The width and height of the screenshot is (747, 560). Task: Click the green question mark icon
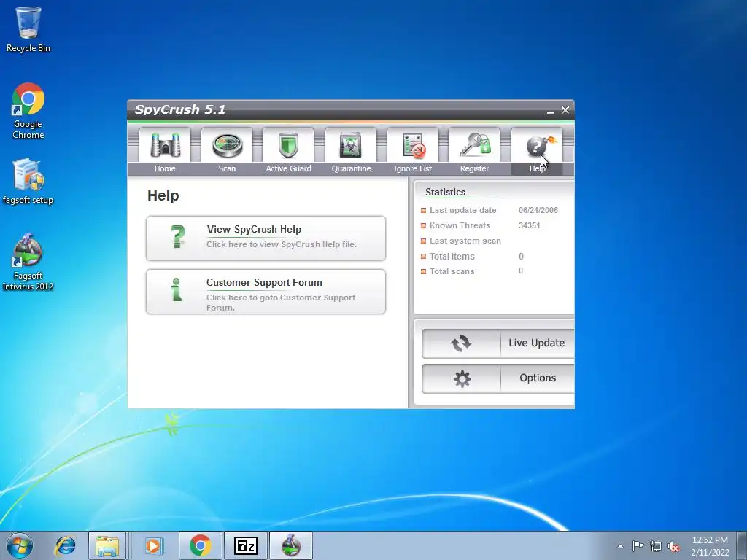(178, 237)
